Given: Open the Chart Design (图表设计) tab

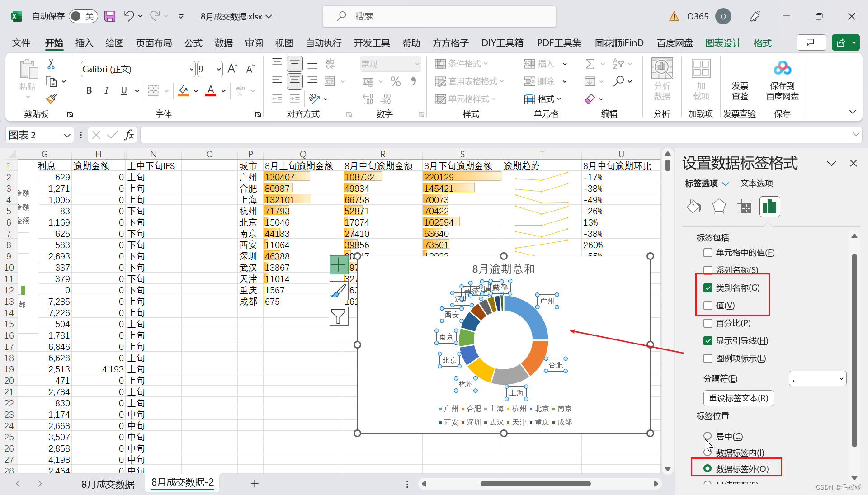Looking at the screenshot, I should [x=723, y=43].
